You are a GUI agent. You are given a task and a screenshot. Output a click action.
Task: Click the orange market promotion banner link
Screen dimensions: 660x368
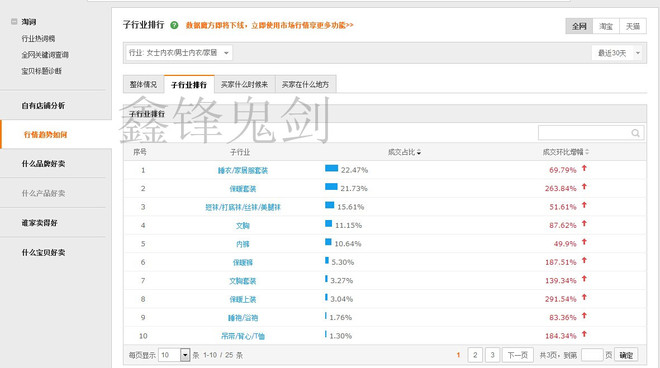click(x=269, y=25)
